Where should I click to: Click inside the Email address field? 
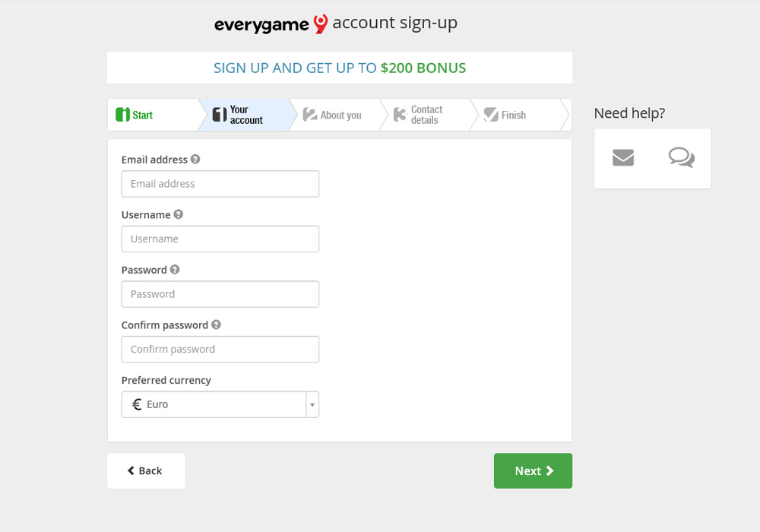220,183
